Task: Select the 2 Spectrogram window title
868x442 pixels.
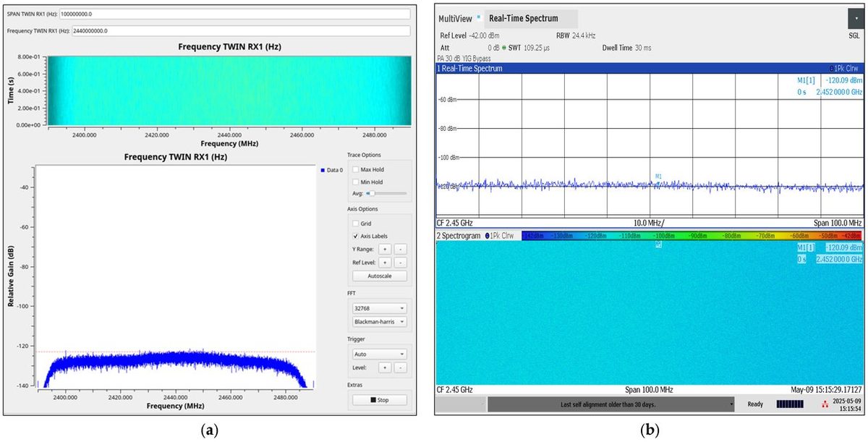Action: coord(458,237)
